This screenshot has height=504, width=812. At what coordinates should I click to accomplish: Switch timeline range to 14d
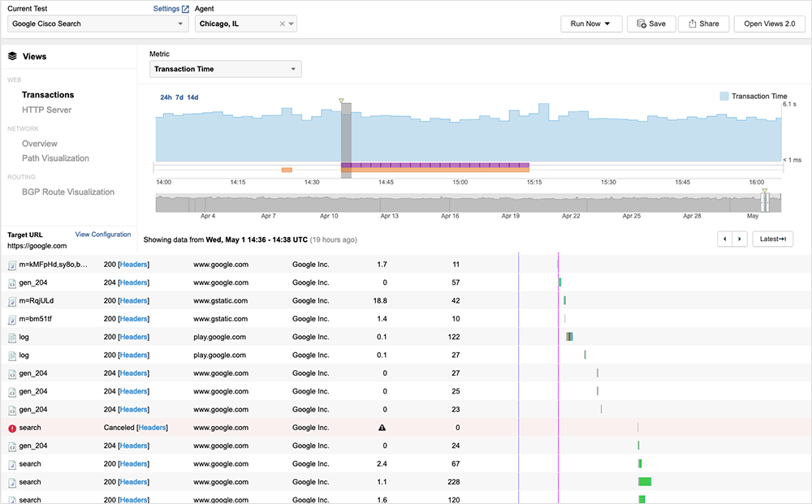click(192, 97)
